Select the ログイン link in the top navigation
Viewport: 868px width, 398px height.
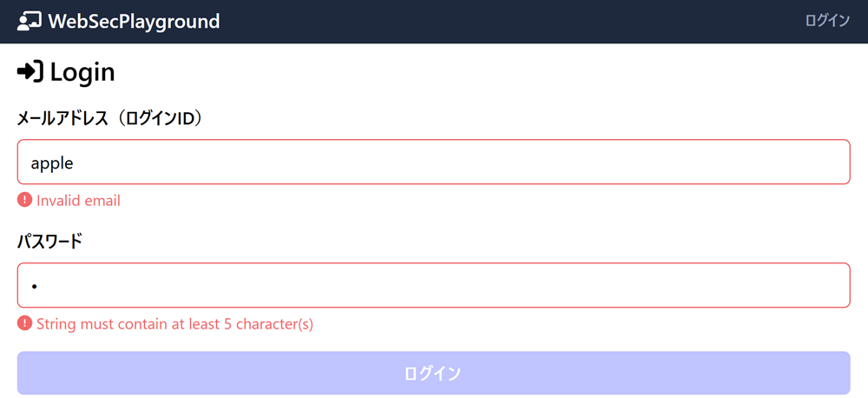826,21
